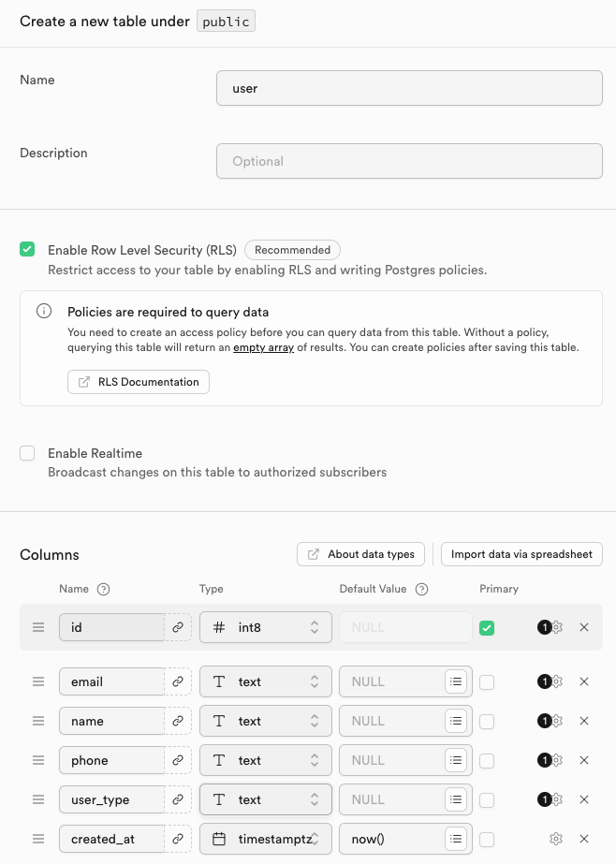616x864 pixels.
Task: Open default value suggestions for user_type
Action: coord(456,799)
